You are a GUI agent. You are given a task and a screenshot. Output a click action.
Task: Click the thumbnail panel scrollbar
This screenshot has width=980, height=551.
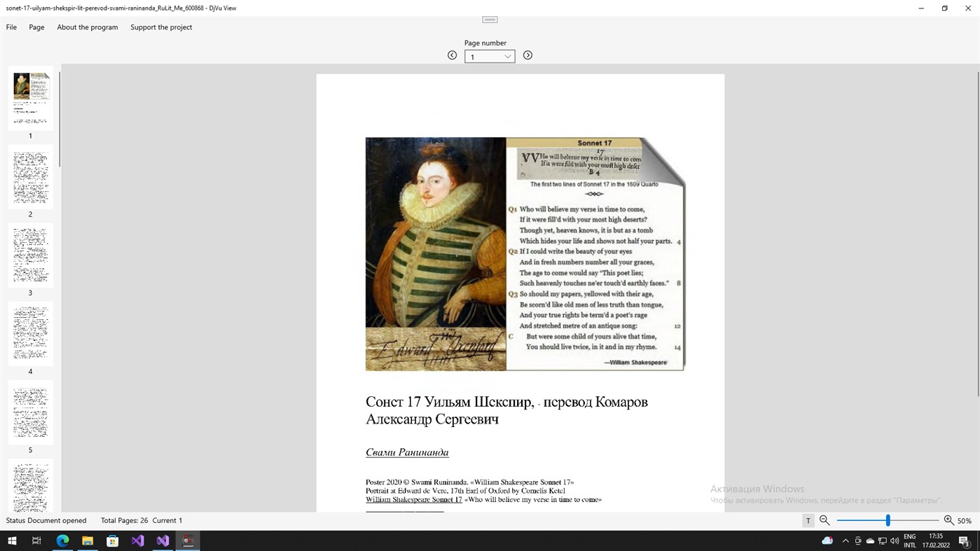[60, 119]
